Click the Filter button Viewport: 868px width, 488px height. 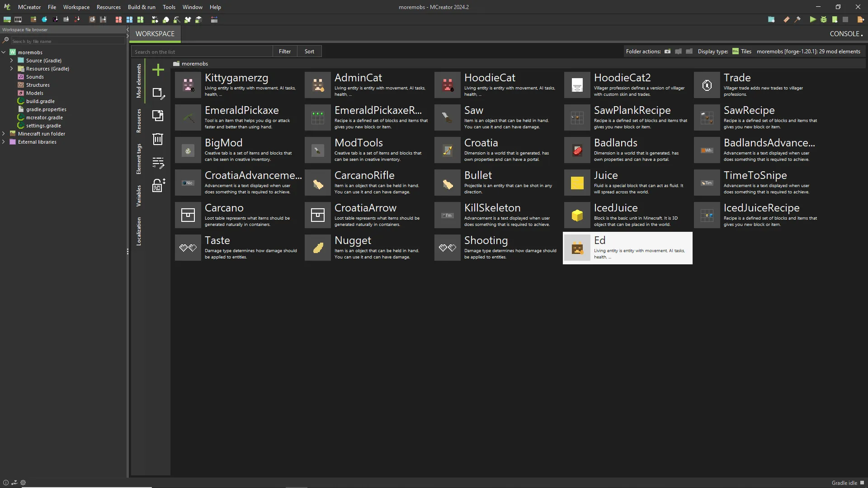[x=285, y=52]
